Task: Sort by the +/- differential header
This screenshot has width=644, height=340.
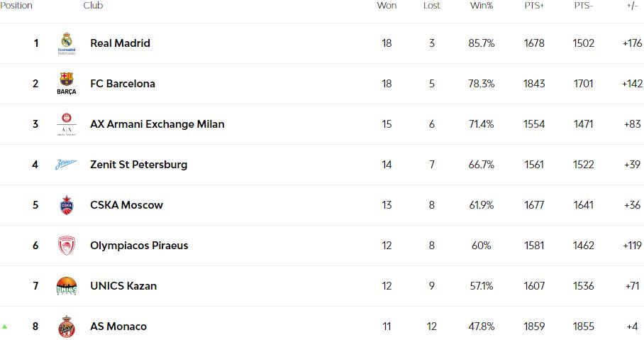Action: [633, 6]
